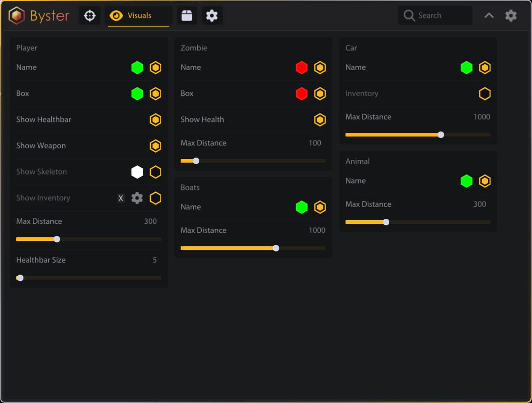Open the crosshair aim tab
The image size is (532, 403).
coord(90,16)
